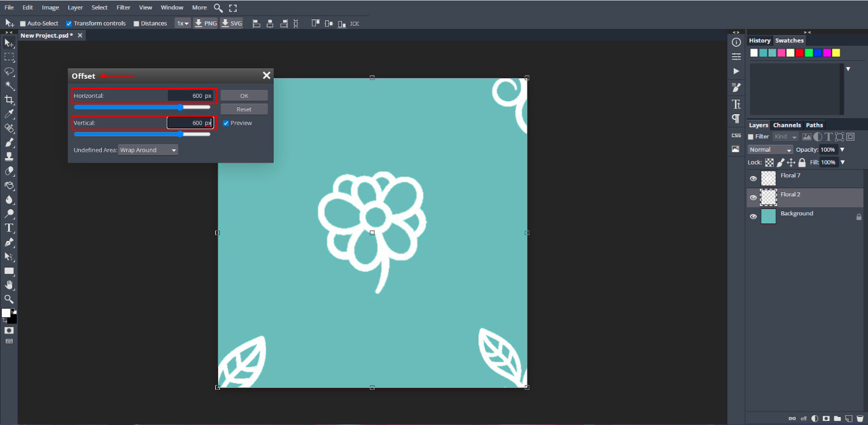
Task: Toggle quick mask mode icon
Action: click(9, 330)
